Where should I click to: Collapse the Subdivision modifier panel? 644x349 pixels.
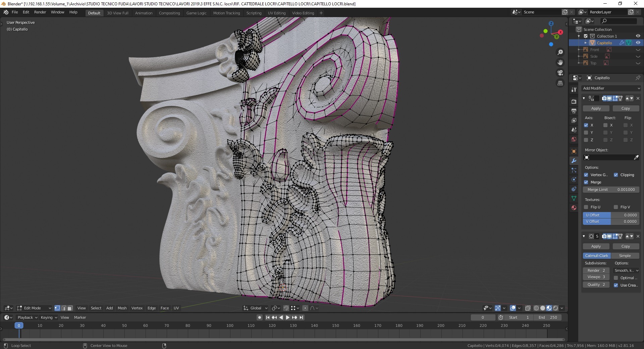tap(584, 236)
